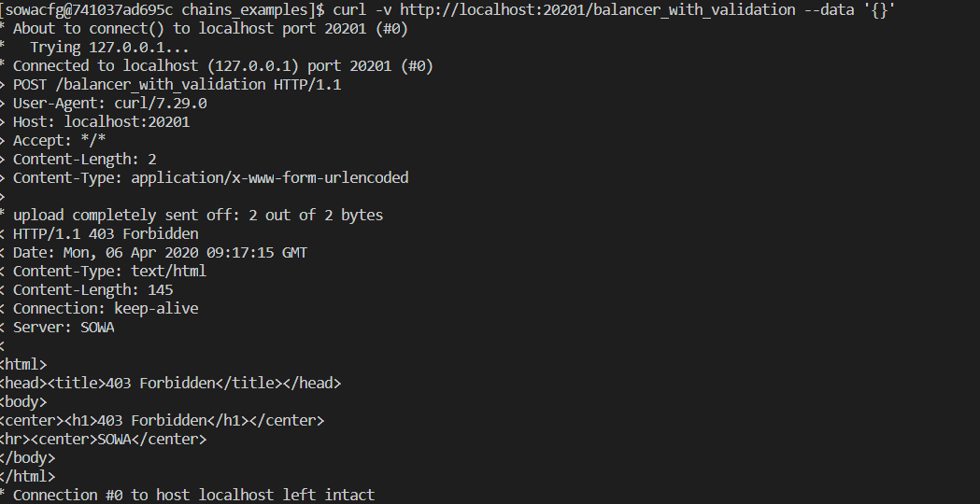Click the Content-Length: 145 response header
Image resolution: width=980 pixels, height=504 pixels.
92,289
